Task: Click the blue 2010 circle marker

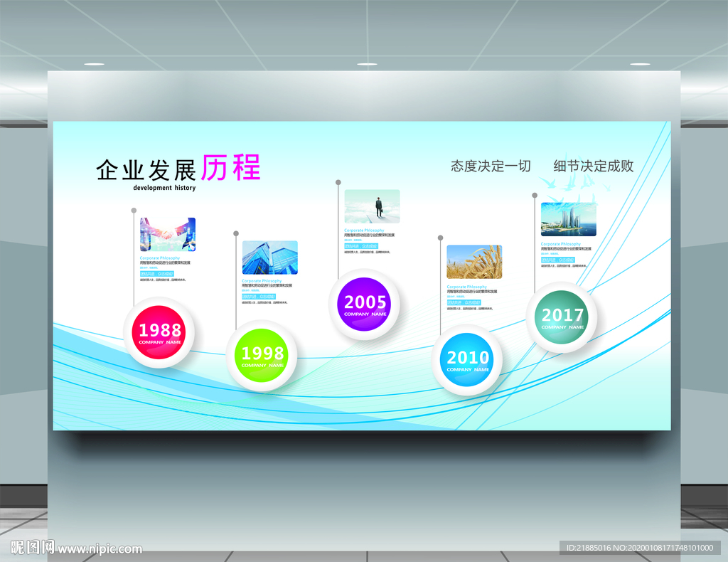Action: pos(467,359)
